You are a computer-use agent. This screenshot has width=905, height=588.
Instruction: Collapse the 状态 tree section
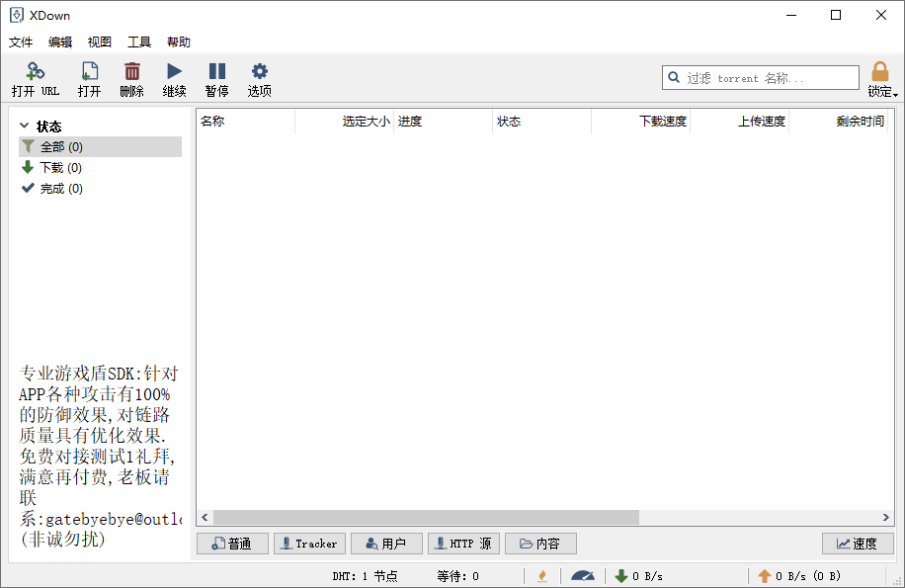tap(25, 126)
